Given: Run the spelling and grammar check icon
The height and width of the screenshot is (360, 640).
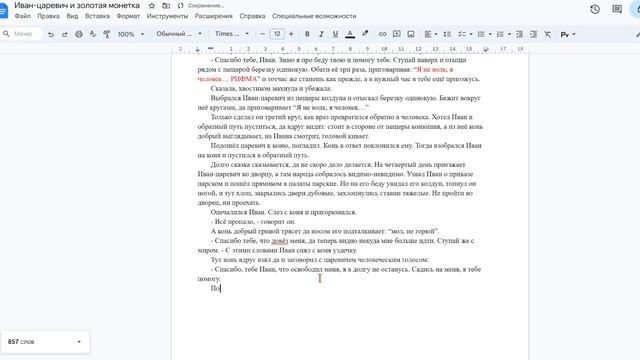Looking at the screenshot, I should [x=93, y=34].
